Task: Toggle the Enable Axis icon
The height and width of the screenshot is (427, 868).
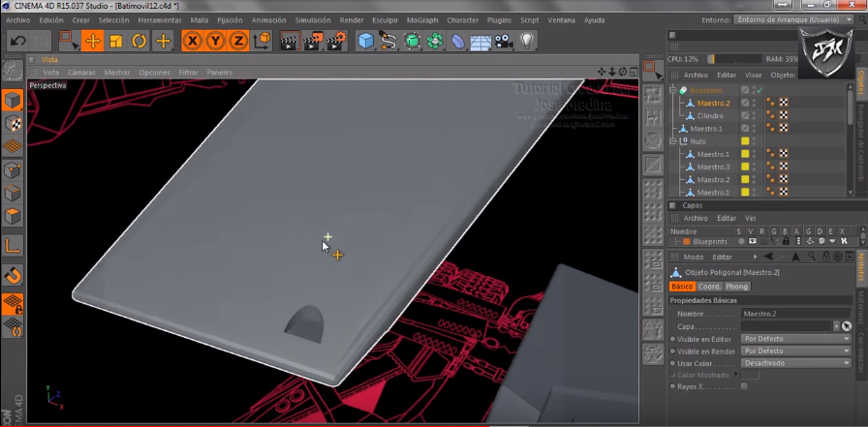Action: tap(13, 246)
